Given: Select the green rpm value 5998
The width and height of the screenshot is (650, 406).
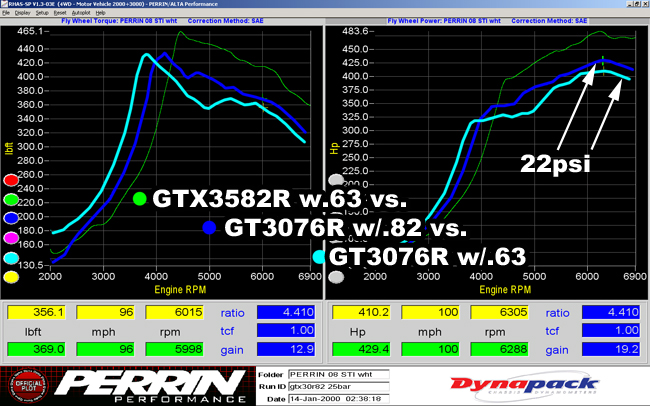Looking at the screenshot, I should [175, 349].
